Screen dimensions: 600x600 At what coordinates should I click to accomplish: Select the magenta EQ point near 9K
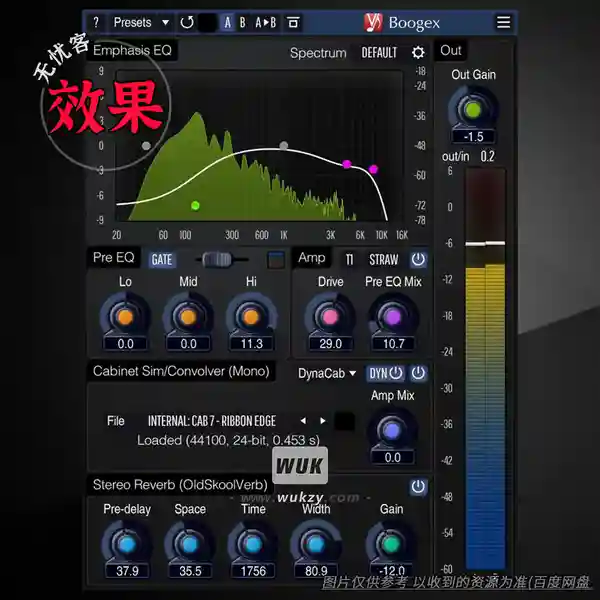[x=373, y=169]
